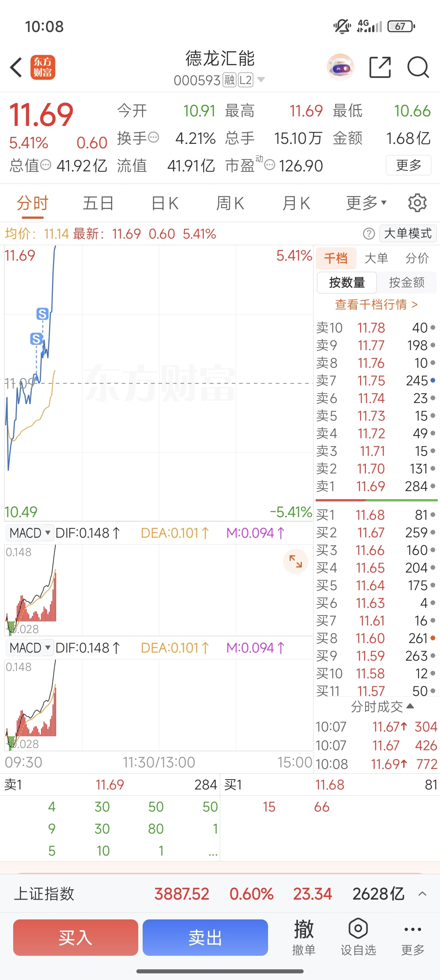This screenshot has width=440, height=980.
Task: Open the second MACD indicator dropdown
Action: (29, 647)
